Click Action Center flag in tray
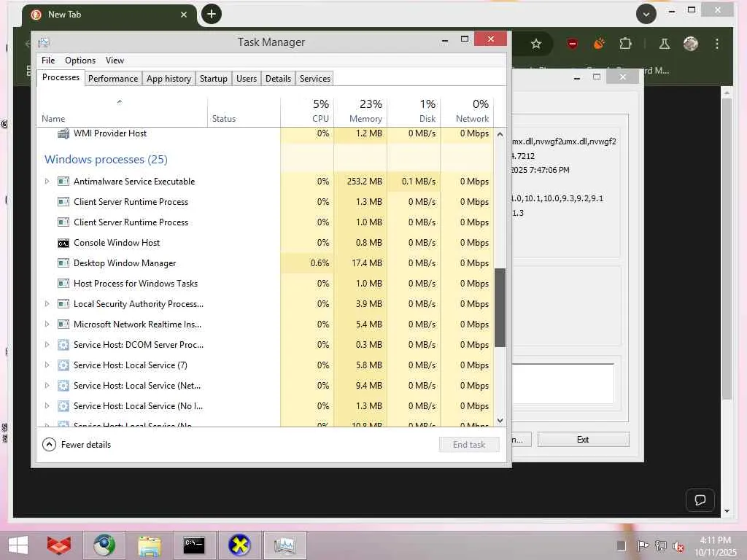 point(643,545)
